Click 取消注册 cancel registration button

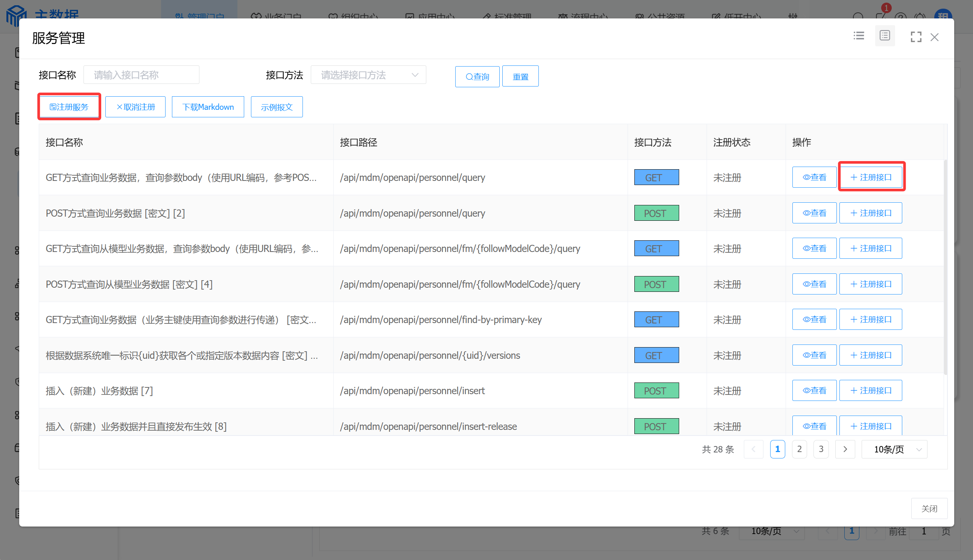click(x=135, y=107)
